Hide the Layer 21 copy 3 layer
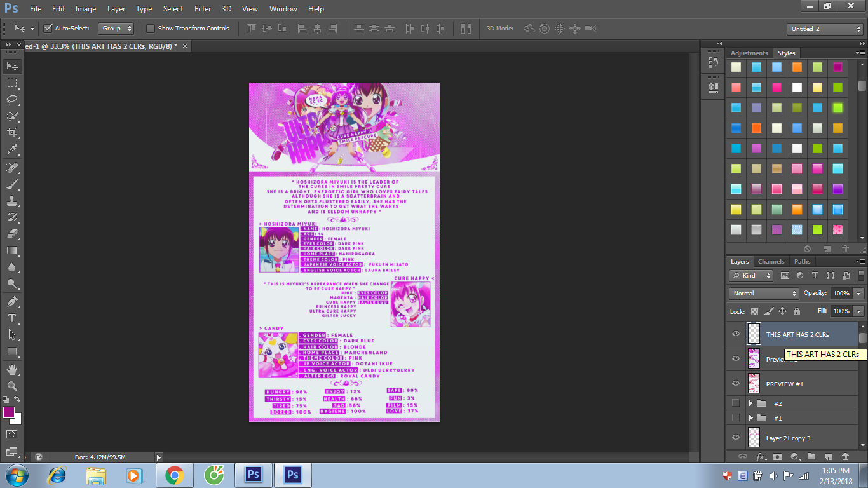The height and width of the screenshot is (488, 868). (x=736, y=438)
